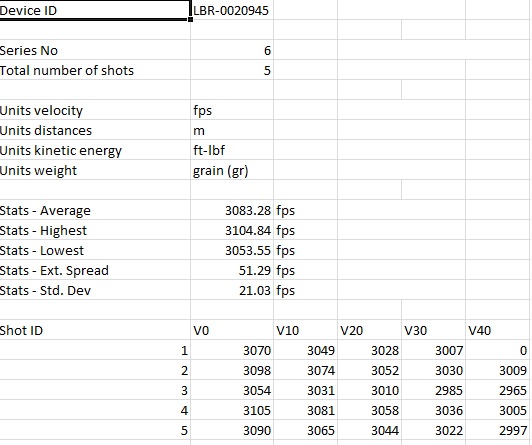Select Shot ID 3 cell

click(95, 390)
